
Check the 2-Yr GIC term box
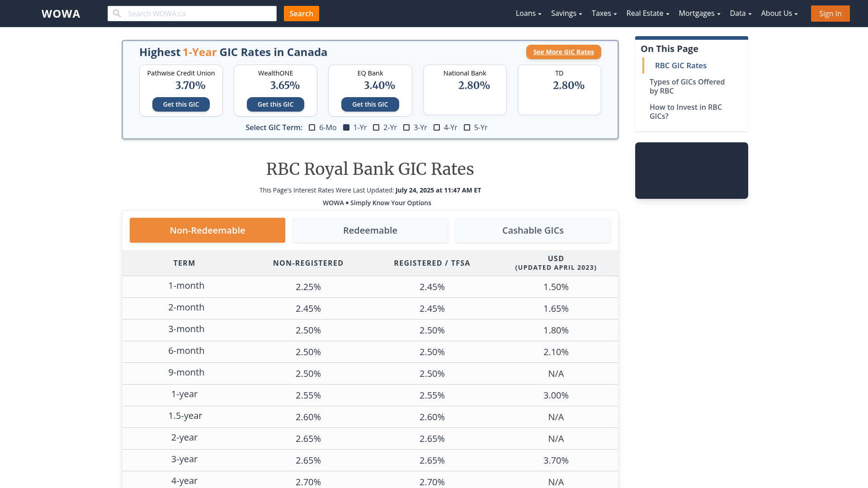point(376,127)
